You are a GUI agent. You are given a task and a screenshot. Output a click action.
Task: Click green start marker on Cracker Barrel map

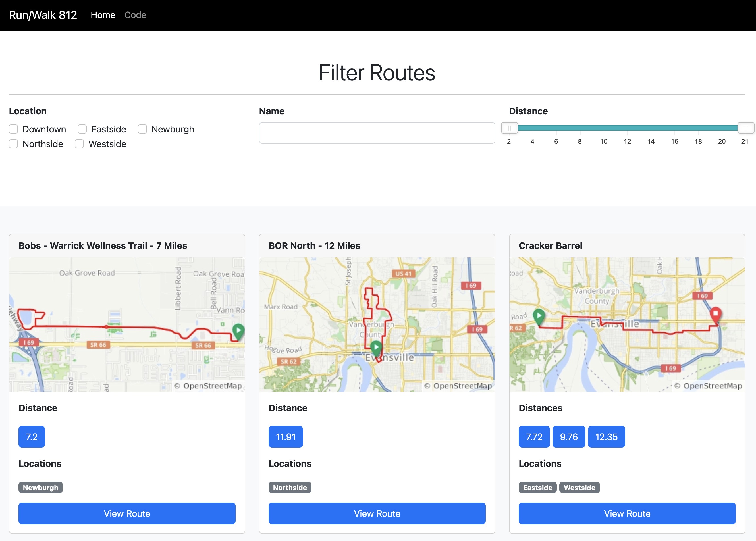[538, 315]
